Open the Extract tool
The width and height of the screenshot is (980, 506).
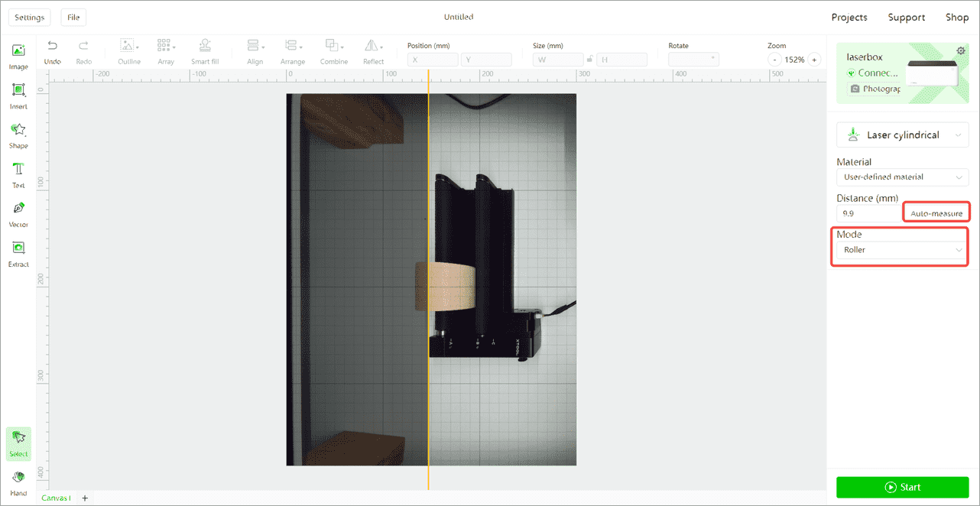(x=18, y=254)
